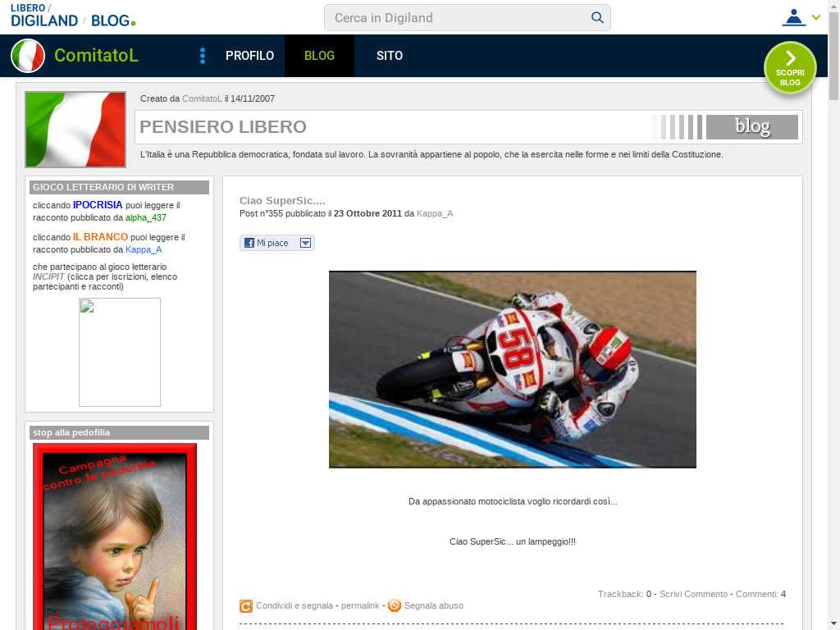Image resolution: width=840 pixels, height=630 pixels.
Task: Expand the Mi piace dropdown arrow
Action: click(305, 243)
